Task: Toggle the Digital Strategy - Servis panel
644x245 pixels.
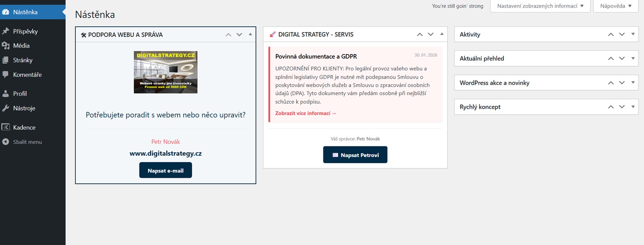Action: click(442, 34)
